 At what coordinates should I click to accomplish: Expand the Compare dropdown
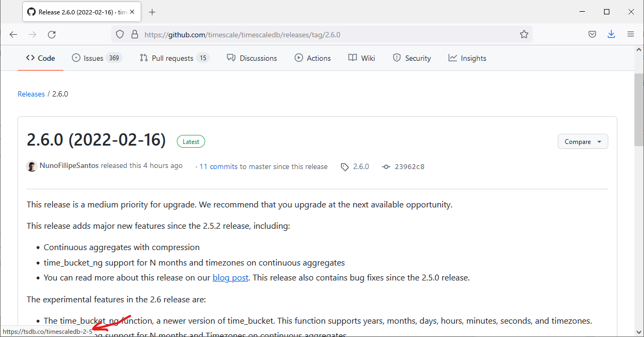pos(583,142)
